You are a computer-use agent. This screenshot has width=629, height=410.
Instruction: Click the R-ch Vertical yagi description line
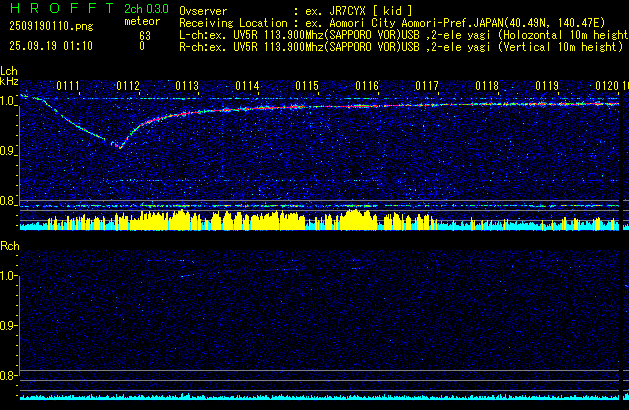(x=400, y=46)
